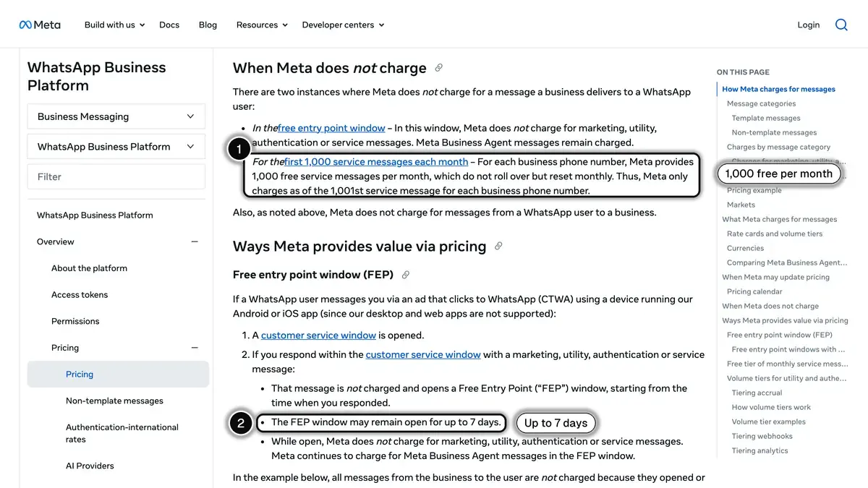The image size is (868, 488).
Task: Click the 'When Meta does not charge' heading
Action: click(x=329, y=68)
